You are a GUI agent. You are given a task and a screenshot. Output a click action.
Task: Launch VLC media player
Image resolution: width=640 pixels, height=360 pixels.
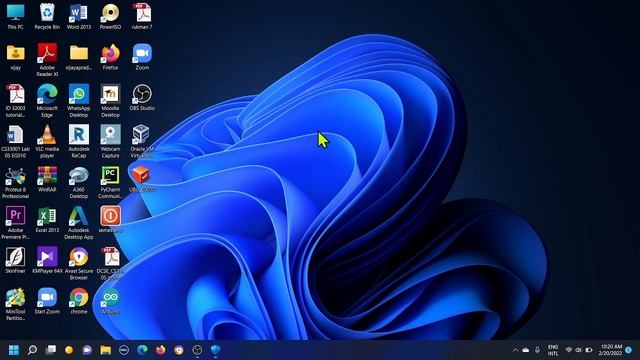click(x=47, y=141)
